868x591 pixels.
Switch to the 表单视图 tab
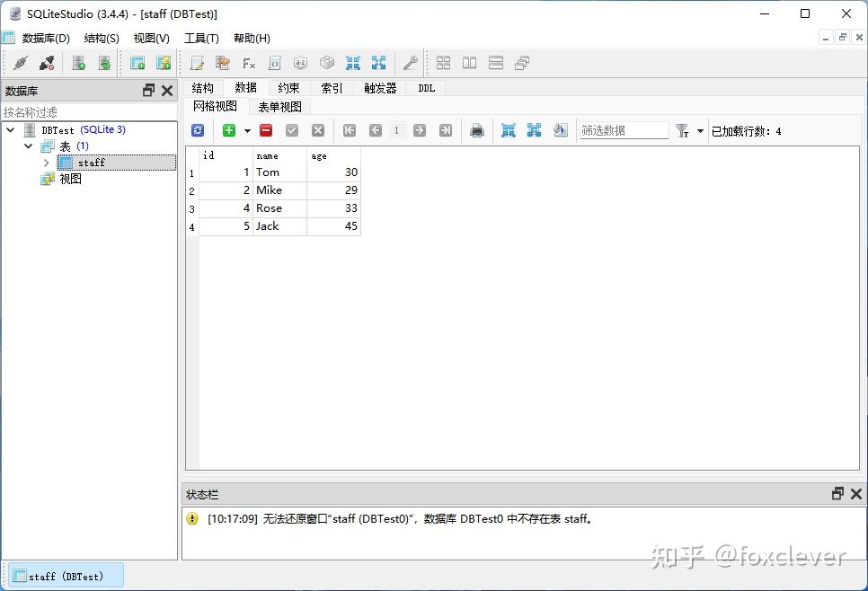click(280, 107)
